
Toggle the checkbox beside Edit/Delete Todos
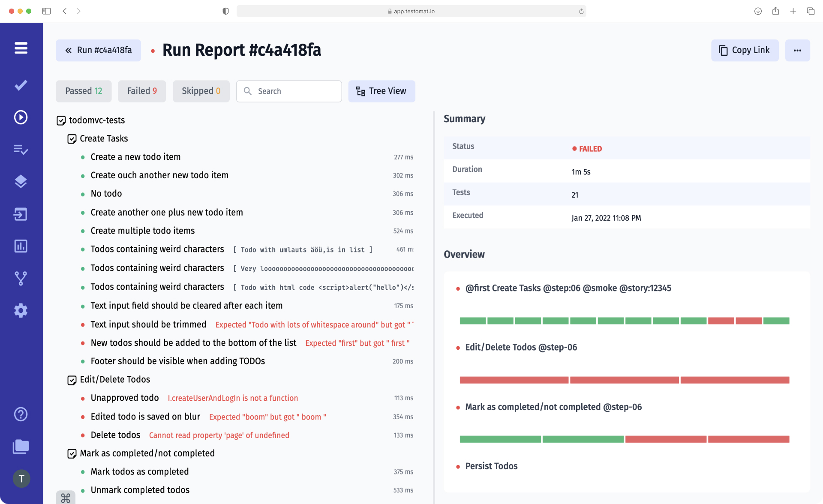pos(72,380)
